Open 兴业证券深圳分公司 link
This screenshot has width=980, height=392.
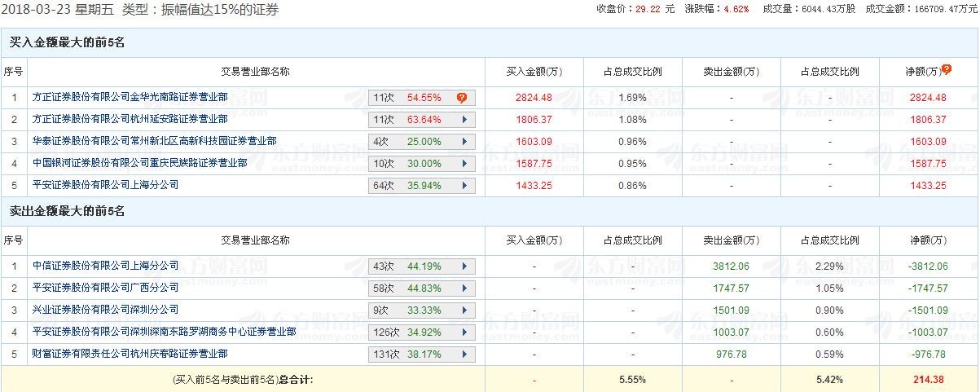pyautogui.click(x=105, y=310)
